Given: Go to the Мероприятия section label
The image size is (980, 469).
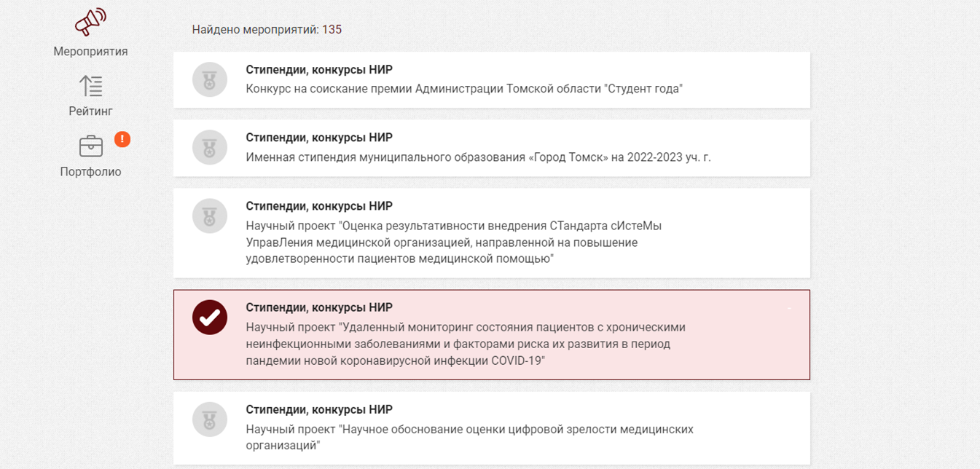Looking at the screenshot, I should pyautogui.click(x=90, y=52).
